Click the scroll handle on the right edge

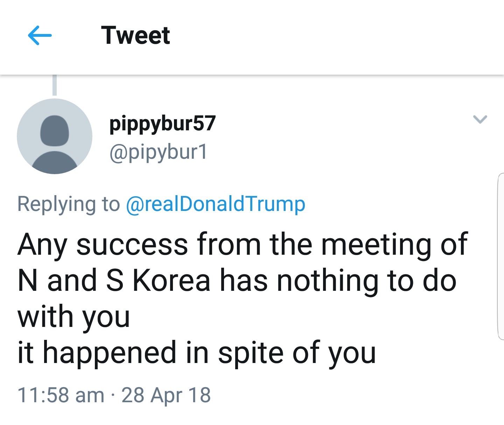(500, 256)
